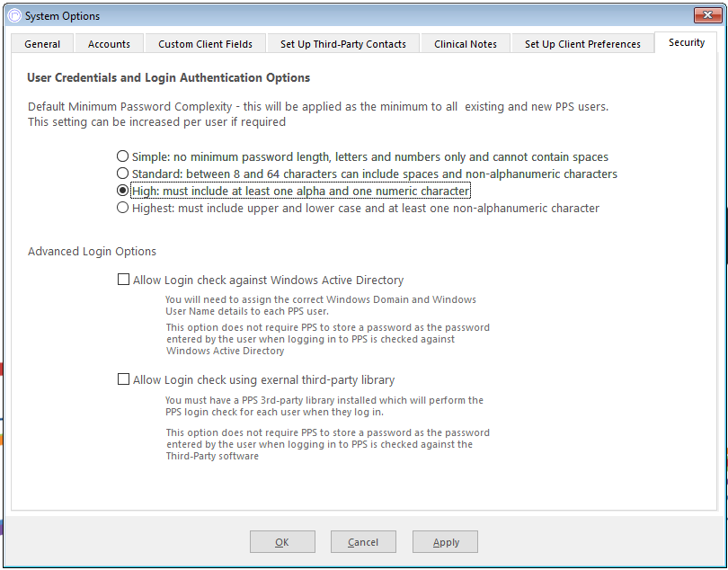Screen dimensions: 728x570
Task: Switch to the General tab
Action: tap(42, 44)
